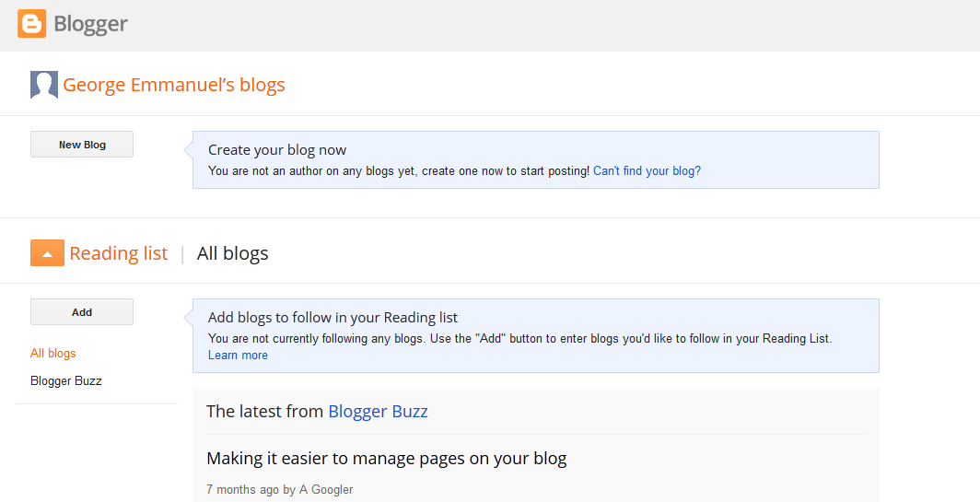Select Blogger Buzz in the sidebar
The image size is (980, 502).
pyautogui.click(x=66, y=381)
